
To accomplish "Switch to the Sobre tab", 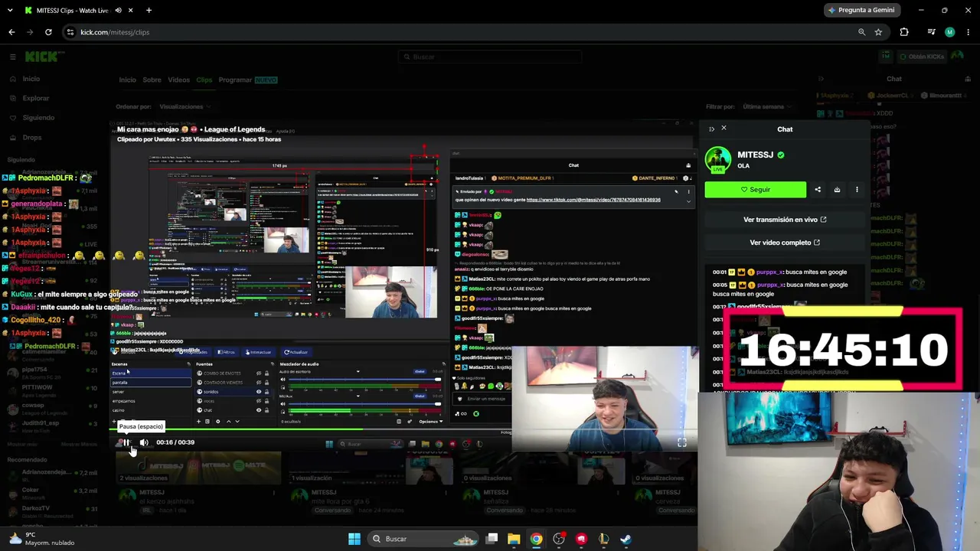I will [x=152, y=80].
